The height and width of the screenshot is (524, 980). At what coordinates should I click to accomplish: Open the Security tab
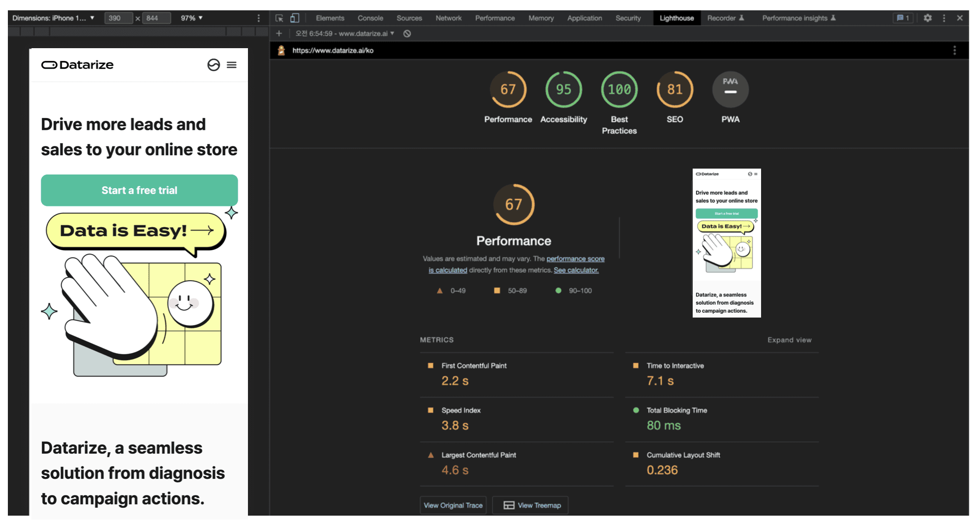(x=628, y=18)
